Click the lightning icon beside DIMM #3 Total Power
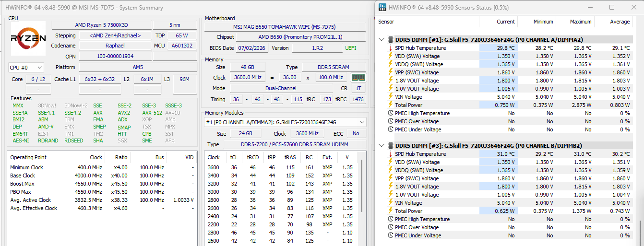644x246 pixels. (390, 211)
